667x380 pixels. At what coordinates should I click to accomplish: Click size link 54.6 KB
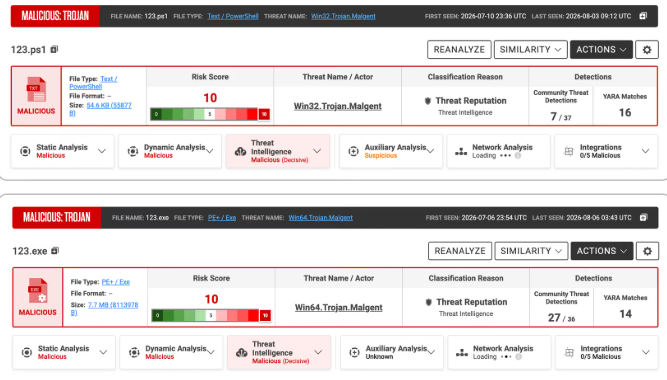click(x=100, y=109)
